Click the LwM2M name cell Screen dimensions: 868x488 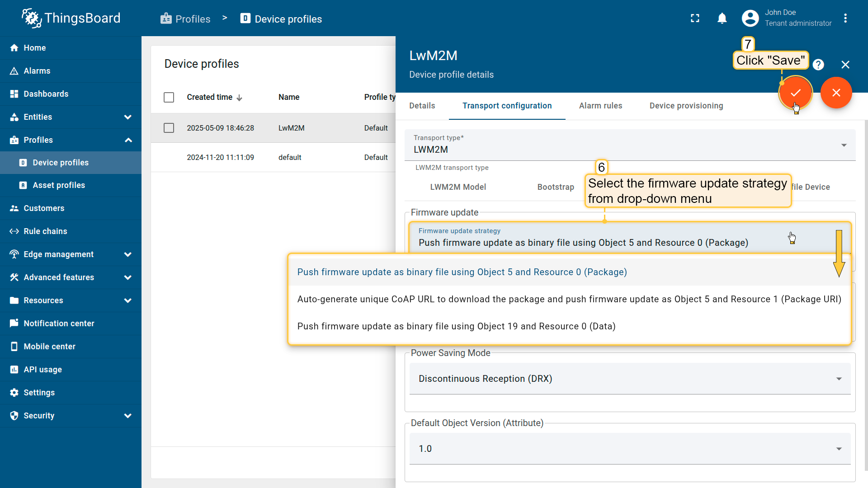(x=292, y=128)
